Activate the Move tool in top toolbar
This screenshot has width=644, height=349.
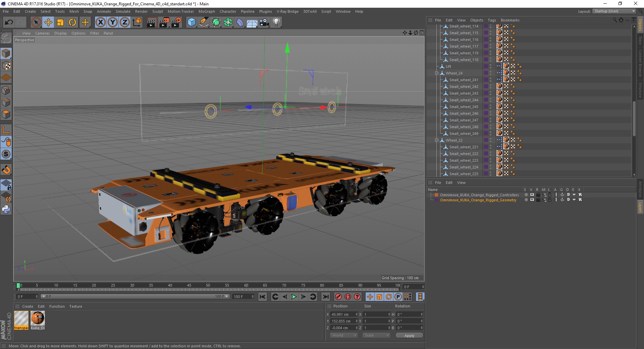point(48,22)
